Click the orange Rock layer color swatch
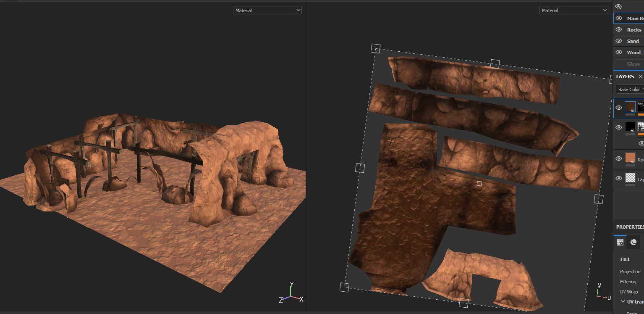 [630, 158]
